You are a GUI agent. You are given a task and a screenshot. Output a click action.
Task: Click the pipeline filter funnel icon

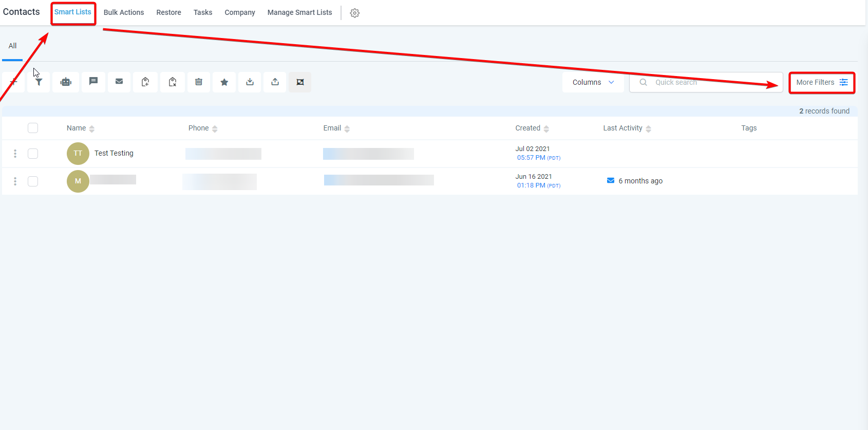click(39, 82)
